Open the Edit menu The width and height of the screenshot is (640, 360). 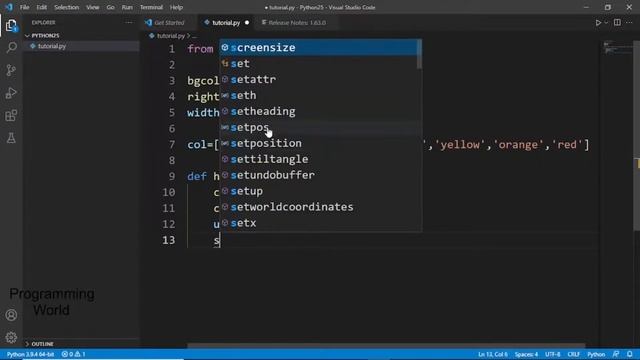point(42,7)
